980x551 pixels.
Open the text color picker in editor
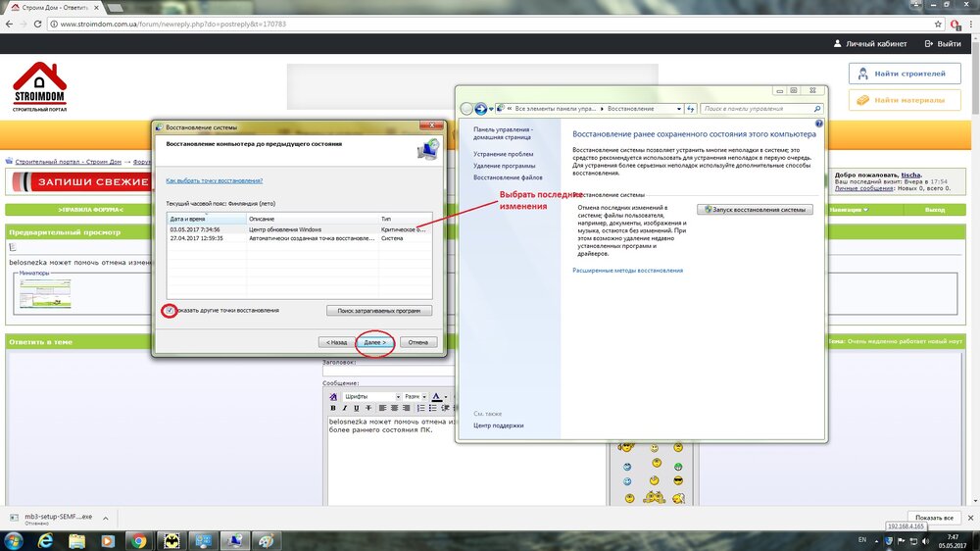438,396
